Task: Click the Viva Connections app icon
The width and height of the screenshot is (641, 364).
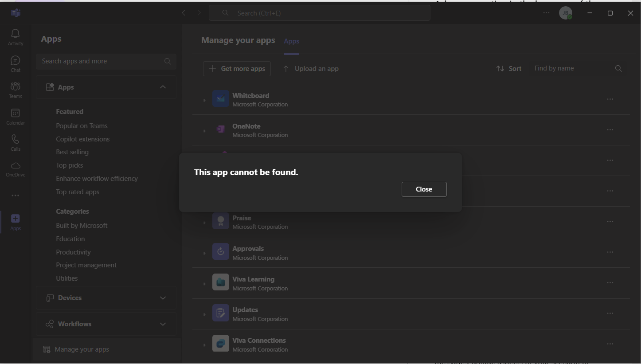Action: [220, 343]
